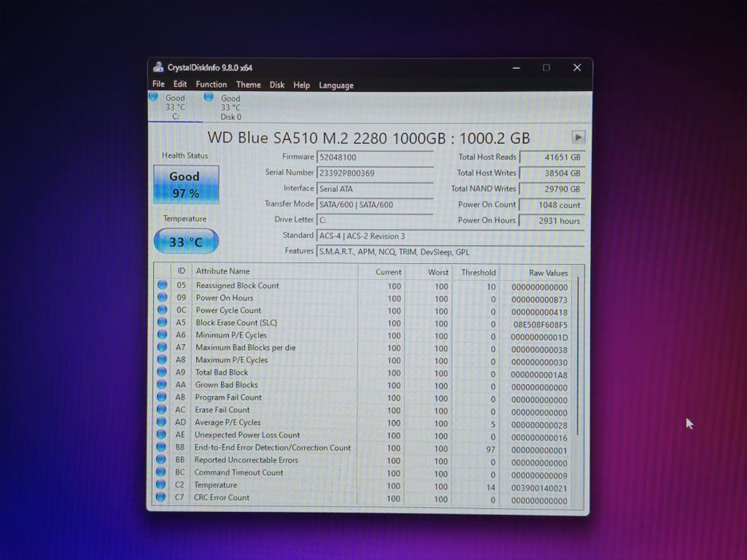Click the next disk arrow button

[578, 137]
